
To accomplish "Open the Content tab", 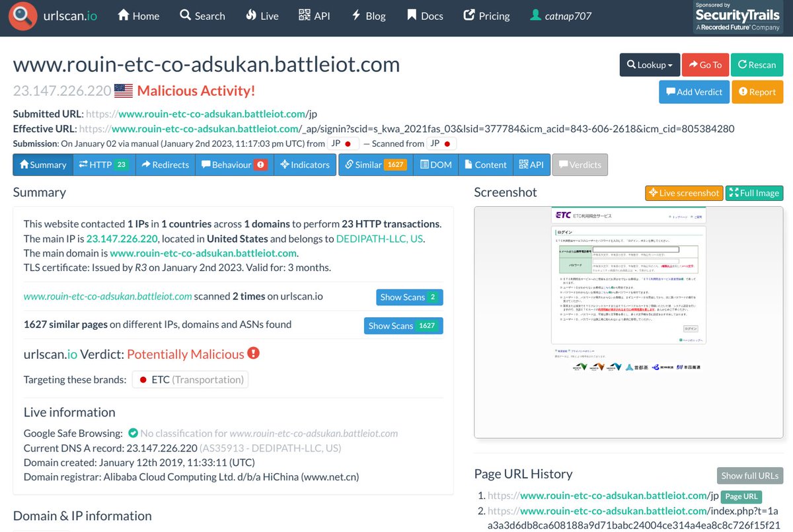I will (x=485, y=165).
